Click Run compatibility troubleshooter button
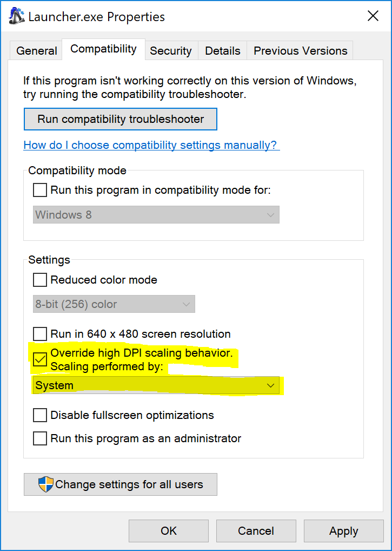Viewport: 392px width, 551px height. [121, 119]
